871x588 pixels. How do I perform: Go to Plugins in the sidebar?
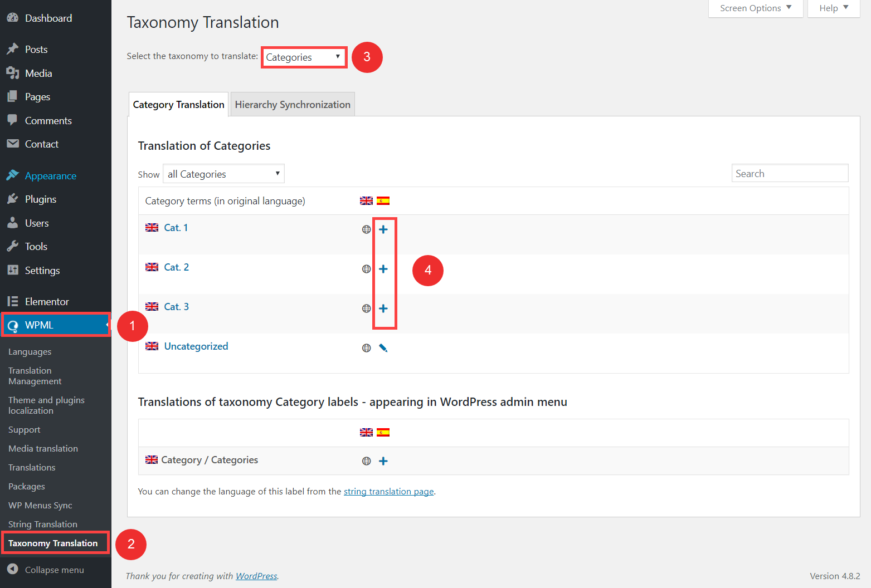(41, 199)
